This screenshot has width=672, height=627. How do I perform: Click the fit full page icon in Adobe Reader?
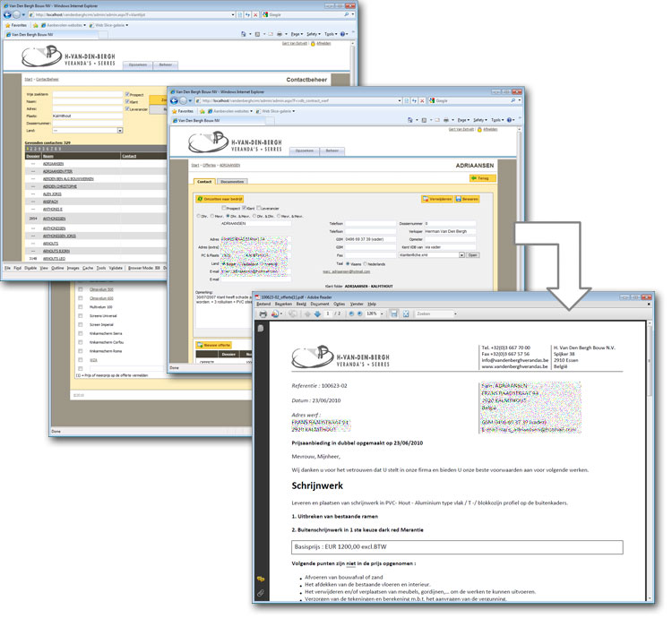tap(405, 314)
